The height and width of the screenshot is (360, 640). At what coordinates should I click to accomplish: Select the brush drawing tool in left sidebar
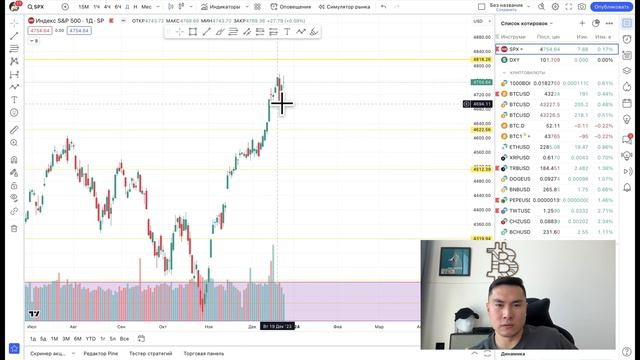(x=14, y=87)
